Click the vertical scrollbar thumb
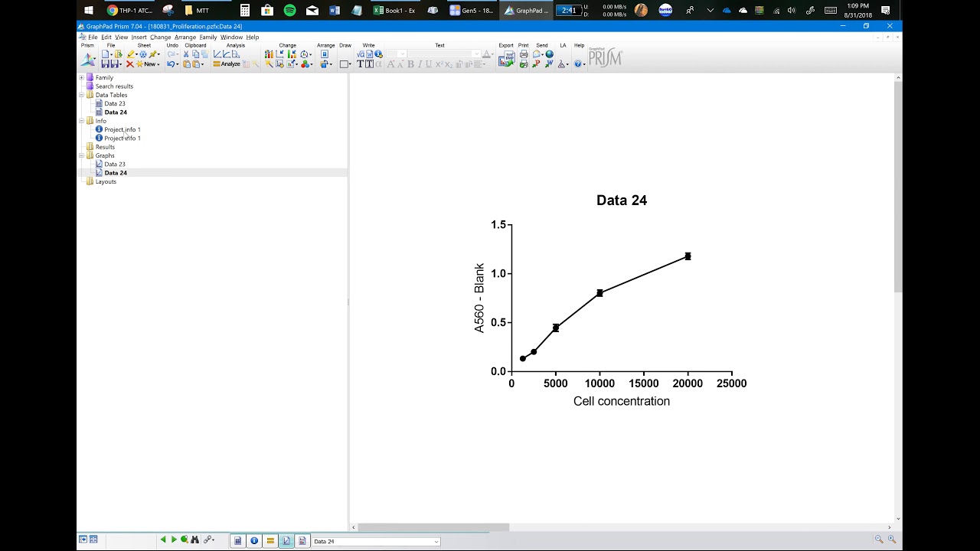980x551 pixels. pyautogui.click(x=898, y=186)
